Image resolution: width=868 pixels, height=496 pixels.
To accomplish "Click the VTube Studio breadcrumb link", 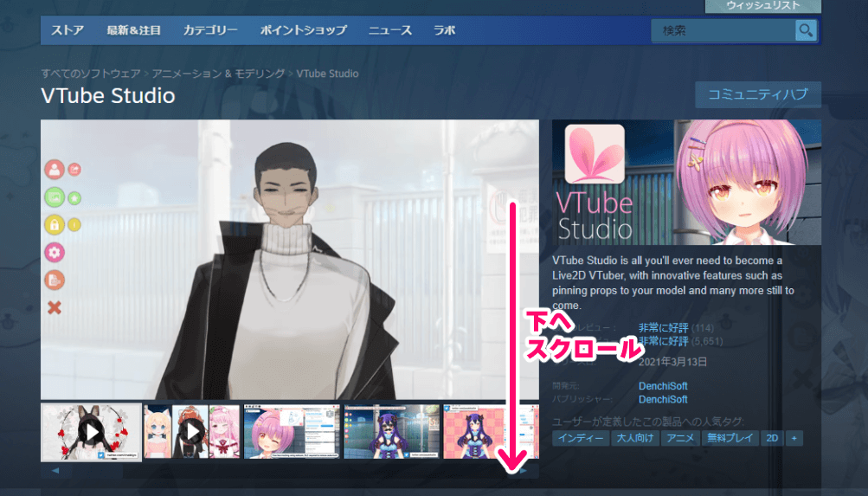I will point(327,73).
